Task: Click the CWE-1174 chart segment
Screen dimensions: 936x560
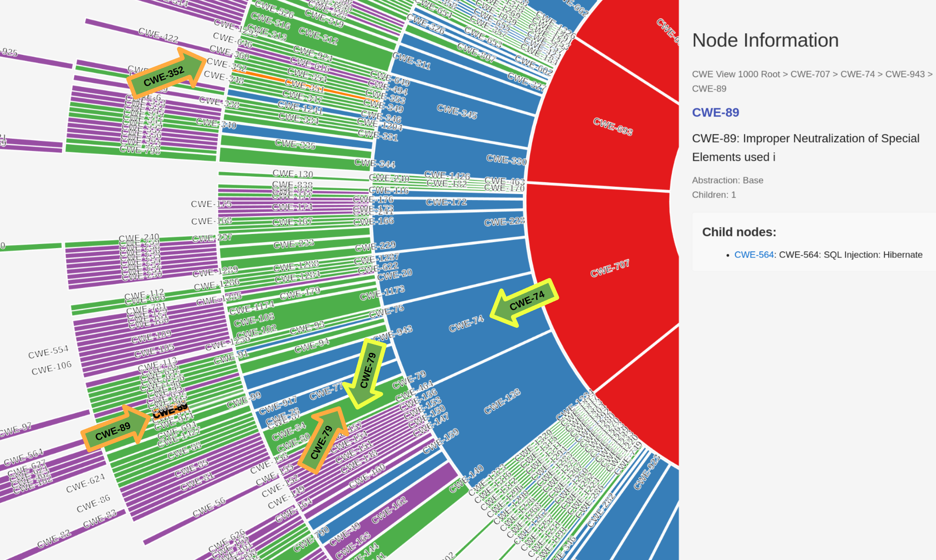Action: pos(252,307)
